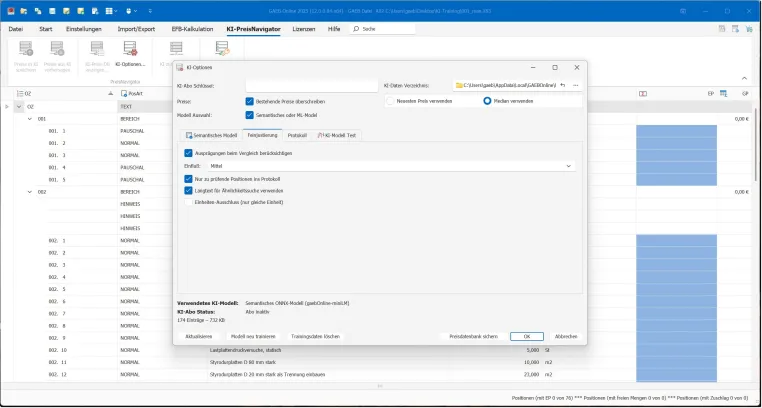762x408 pixels.
Task: Click the Preise in KI speichern ribbon icon
Action: point(26,49)
